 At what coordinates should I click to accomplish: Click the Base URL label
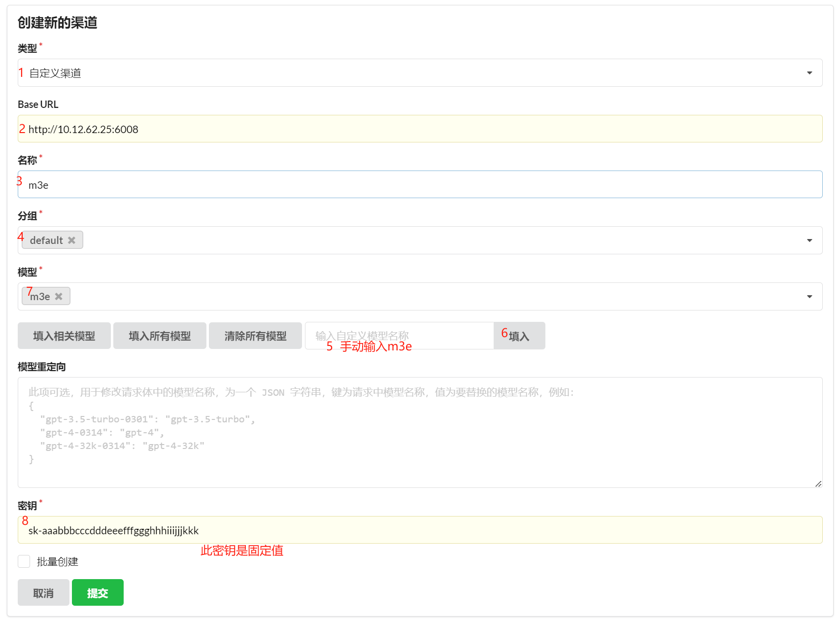(38, 104)
